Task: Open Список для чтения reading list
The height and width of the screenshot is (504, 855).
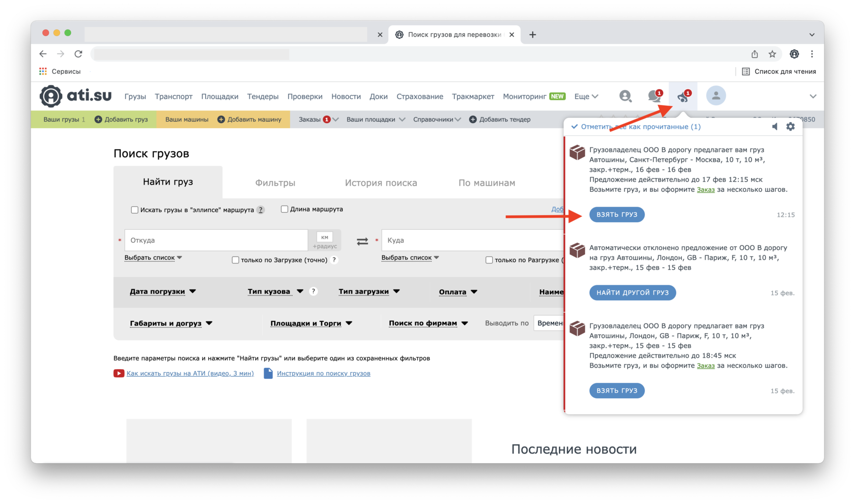Action: [x=779, y=71]
